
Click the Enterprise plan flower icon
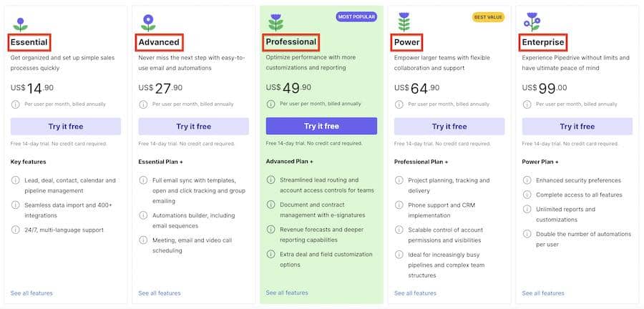[532, 21]
